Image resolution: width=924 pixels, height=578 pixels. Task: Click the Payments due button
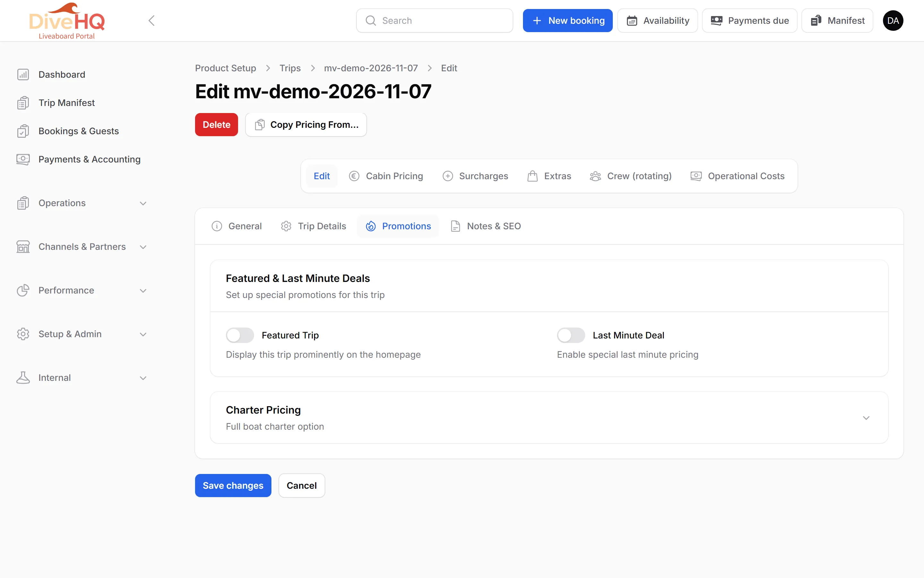click(x=749, y=21)
